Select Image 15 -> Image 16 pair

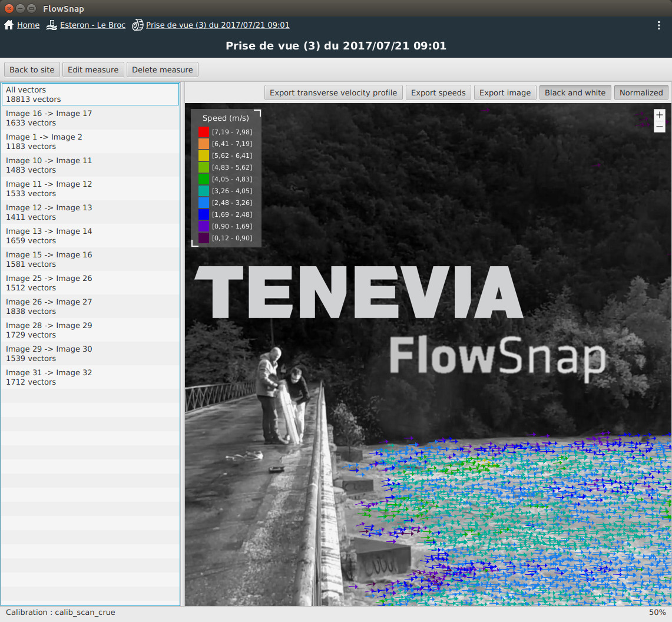(x=90, y=259)
